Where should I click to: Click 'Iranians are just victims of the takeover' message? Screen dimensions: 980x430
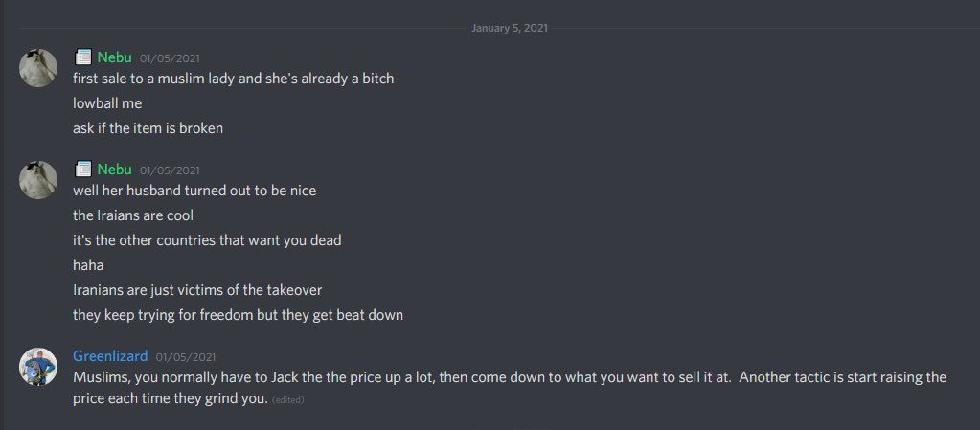coord(197,290)
